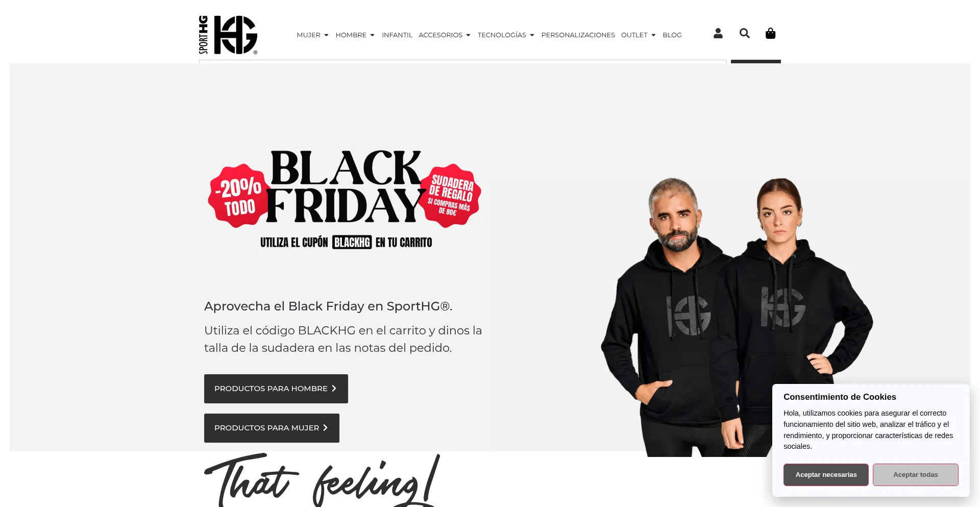The width and height of the screenshot is (980, 507).
Task: Click the Sudadera de Regalo red badge
Action: [x=451, y=196]
